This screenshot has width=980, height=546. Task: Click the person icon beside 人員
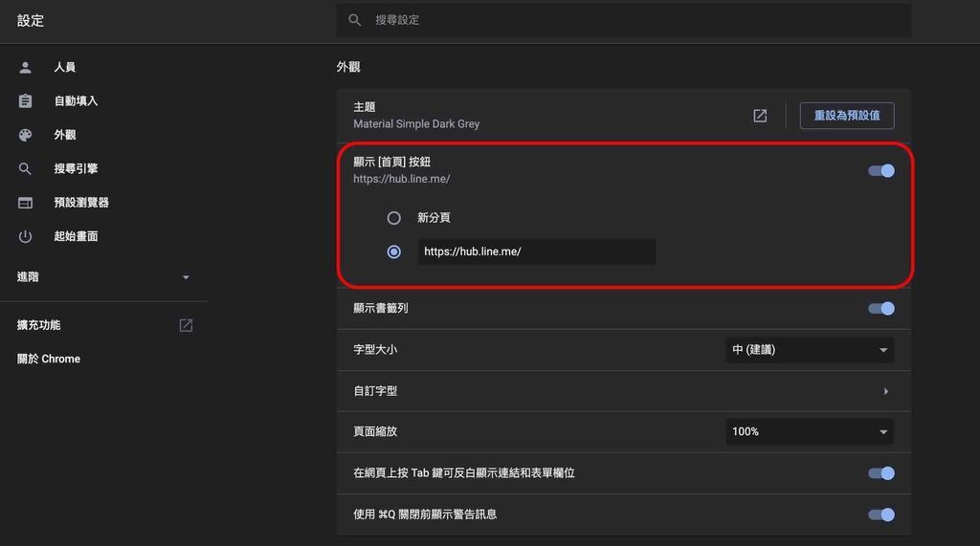click(x=25, y=68)
